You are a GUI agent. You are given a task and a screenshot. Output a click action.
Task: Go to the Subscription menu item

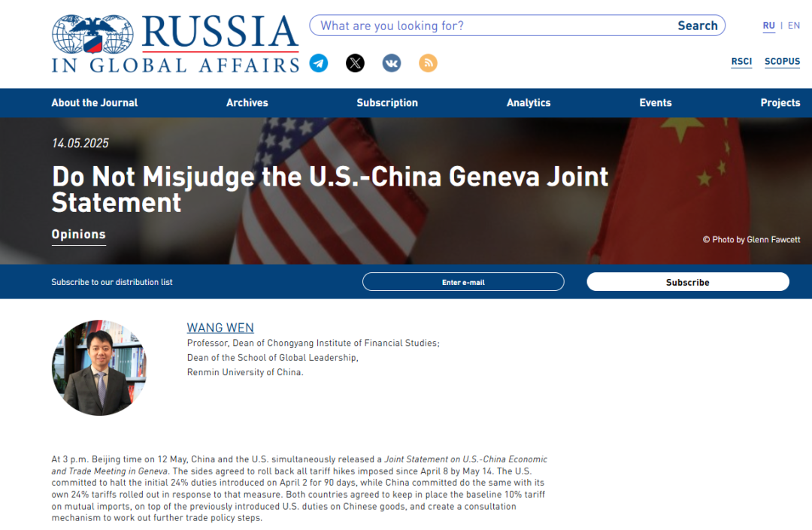coord(387,103)
